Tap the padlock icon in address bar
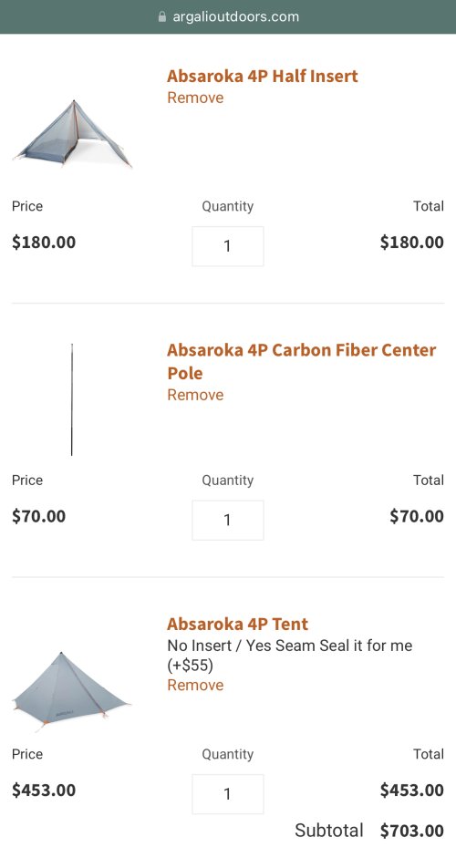The image size is (456, 868). tap(162, 16)
